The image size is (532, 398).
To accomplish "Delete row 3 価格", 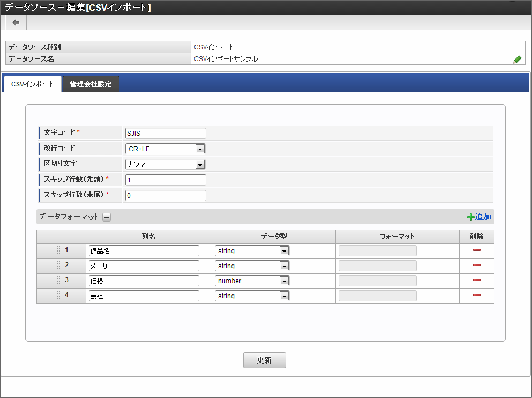I will coord(477,280).
